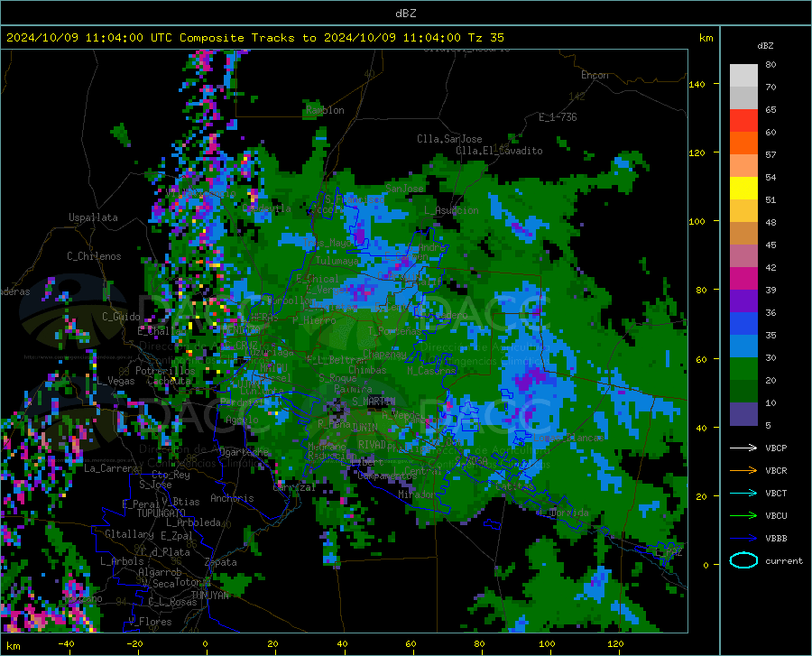812x656 pixels.
Task: Pick the purple 36-39 dBZ swatch
Action: point(743,301)
